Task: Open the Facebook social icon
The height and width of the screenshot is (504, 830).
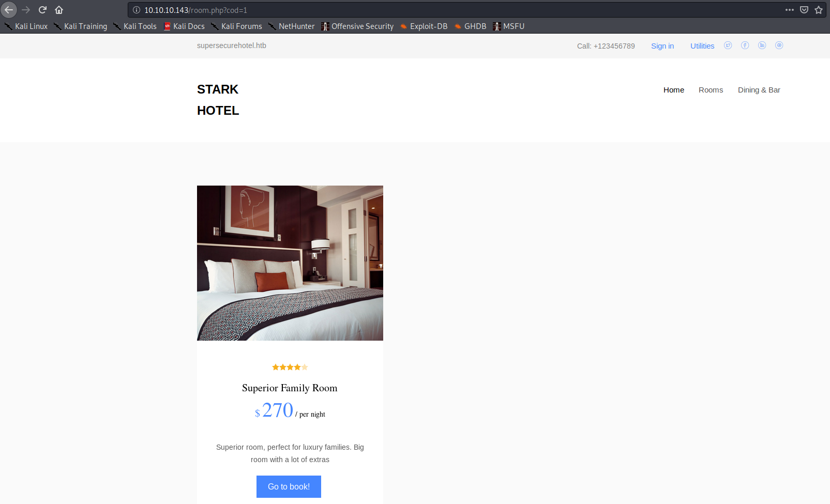Action: point(745,45)
